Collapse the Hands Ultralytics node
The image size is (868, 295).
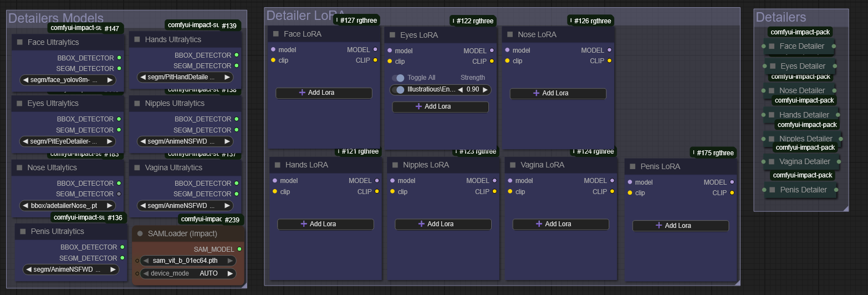pyautogui.click(x=137, y=39)
